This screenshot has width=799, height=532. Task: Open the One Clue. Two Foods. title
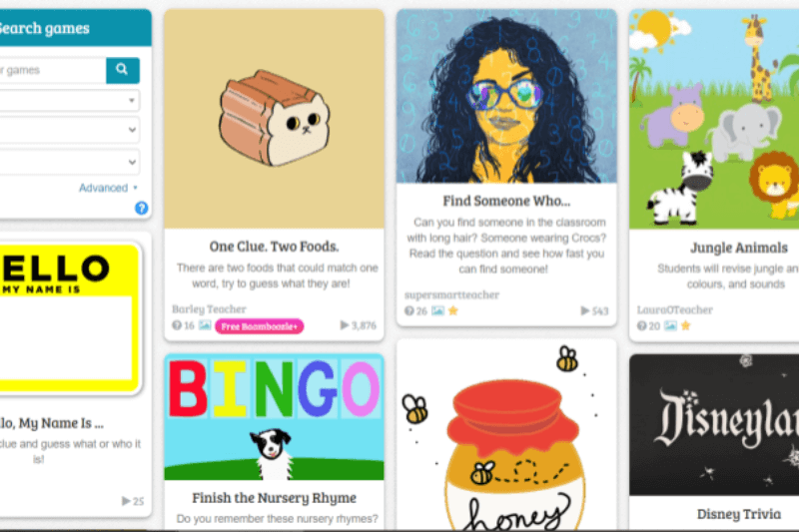click(274, 247)
